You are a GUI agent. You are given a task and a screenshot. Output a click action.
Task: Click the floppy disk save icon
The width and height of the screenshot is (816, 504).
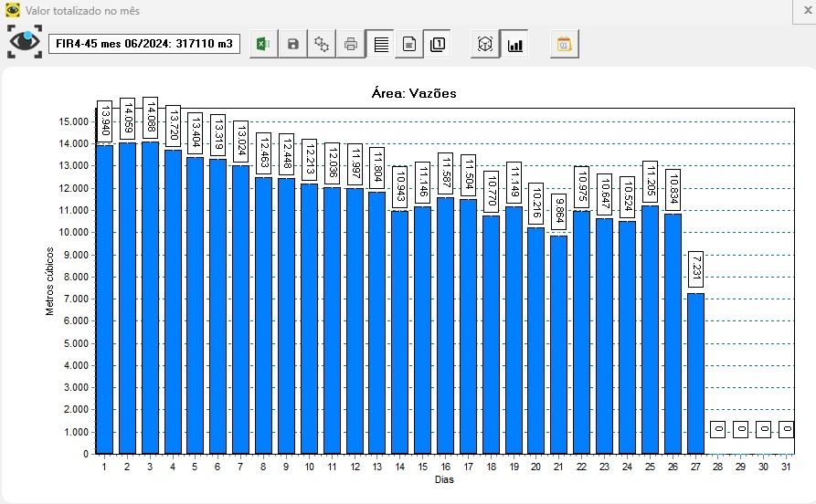[x=292, y=44]
